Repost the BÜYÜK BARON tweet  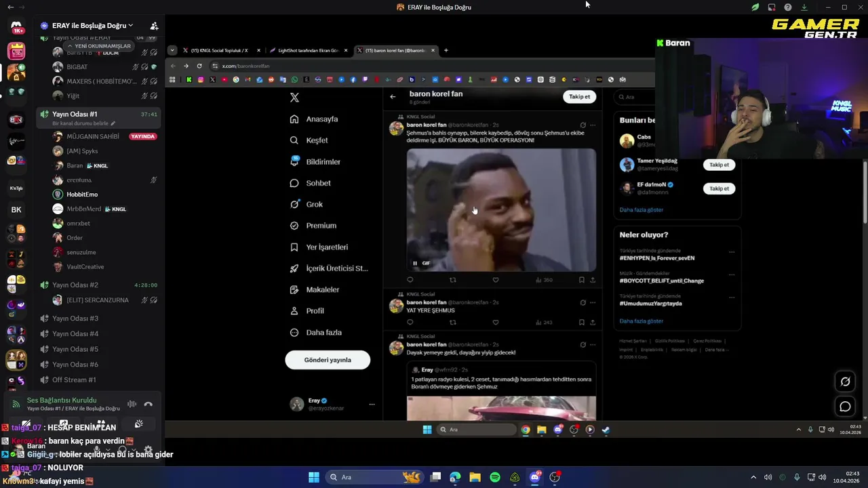click(453, 280)
